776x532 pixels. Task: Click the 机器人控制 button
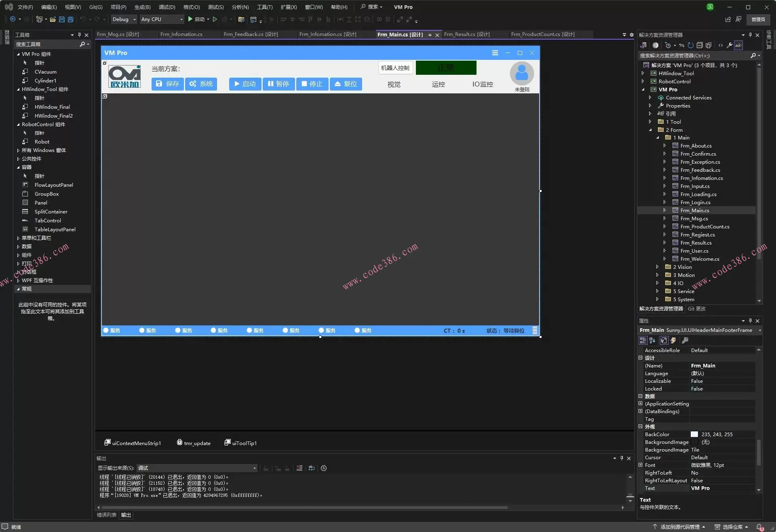point(395,68)
